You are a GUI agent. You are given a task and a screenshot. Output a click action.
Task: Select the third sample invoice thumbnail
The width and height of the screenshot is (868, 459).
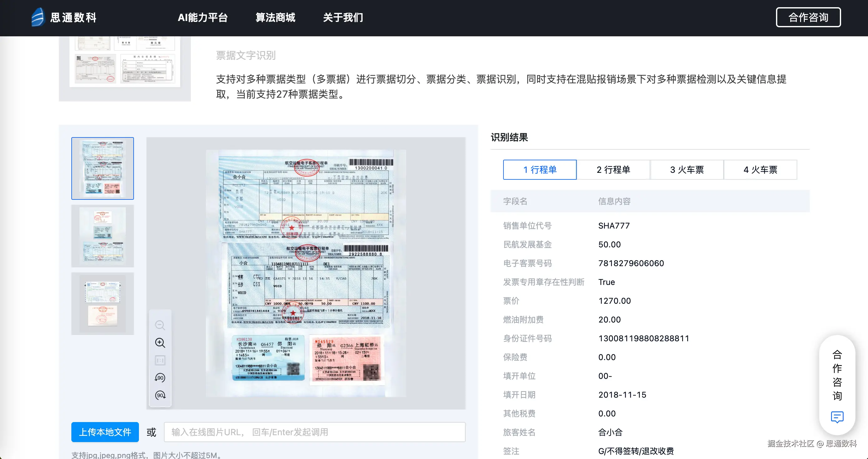click(x=102, y=303)
